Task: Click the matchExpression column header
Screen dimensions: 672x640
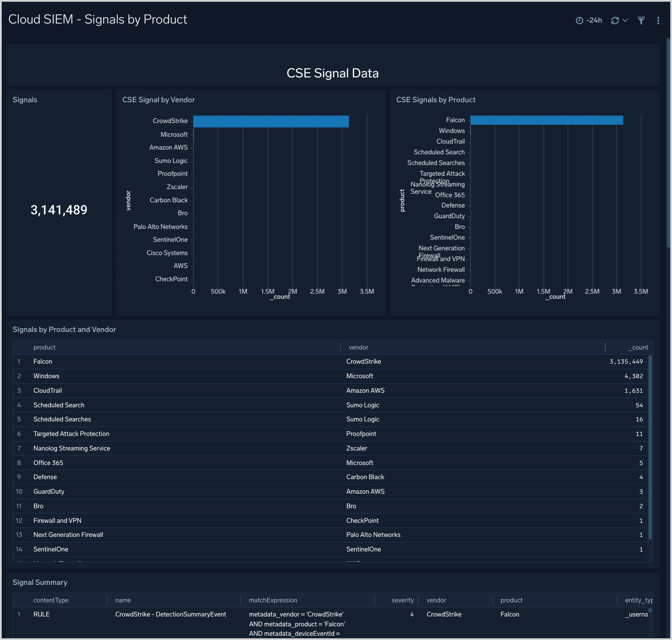Action: click(273, 600)
